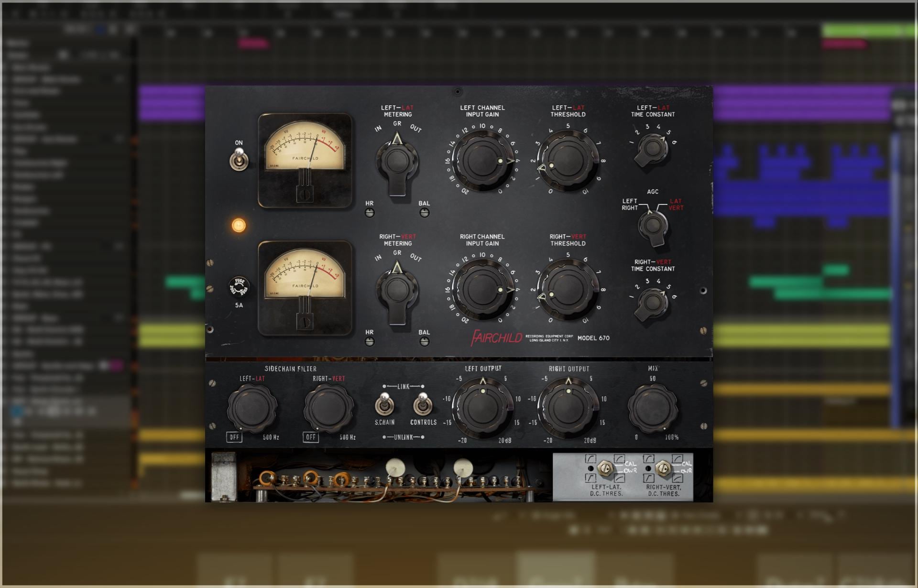Toggle the ON power switch
The image size is (918, 588).
[239, 159]
